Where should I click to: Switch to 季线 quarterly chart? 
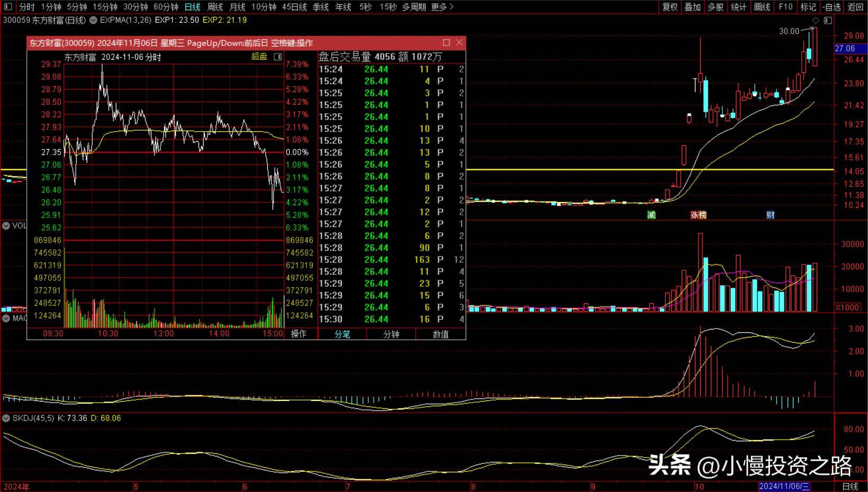321,7
